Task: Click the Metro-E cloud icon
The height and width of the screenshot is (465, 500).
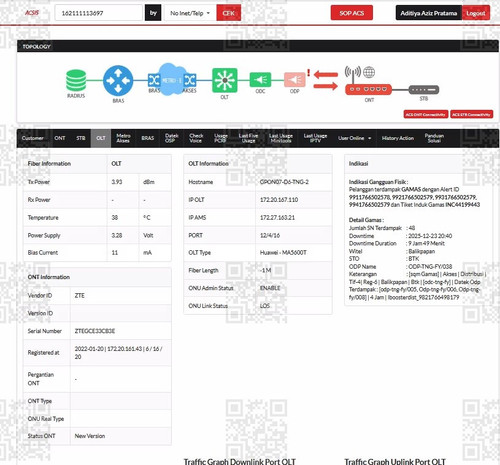Action: click(172, 80)
